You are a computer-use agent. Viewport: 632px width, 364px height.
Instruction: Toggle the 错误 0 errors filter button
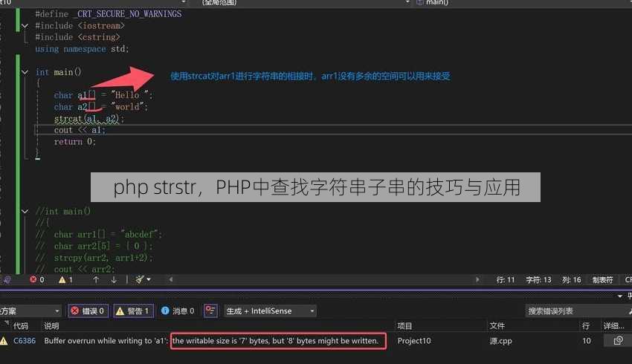click(x=88, y=311)
